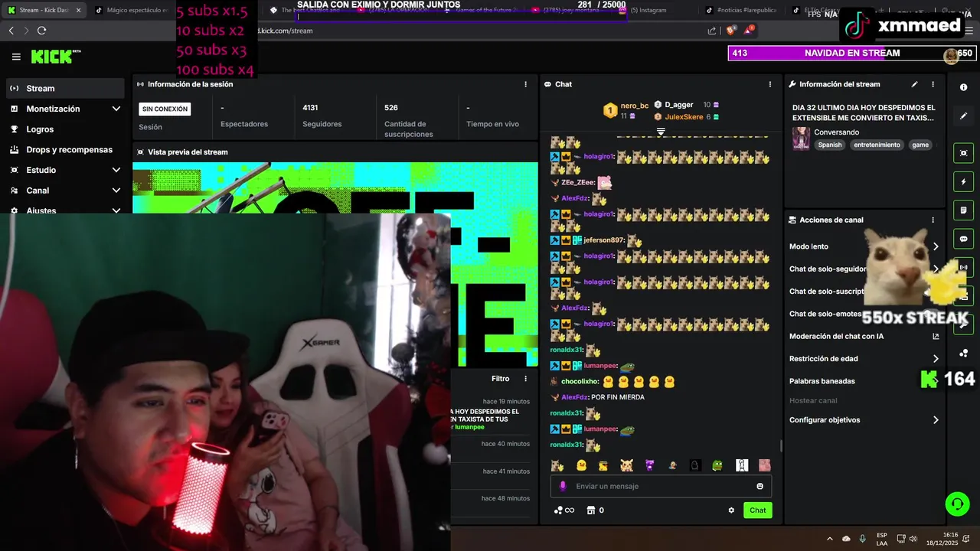Image resolution: width=980 pixels, height=551 pixels.
Task: Expand the Canal sidebar section
Action: tap(116, 191)
